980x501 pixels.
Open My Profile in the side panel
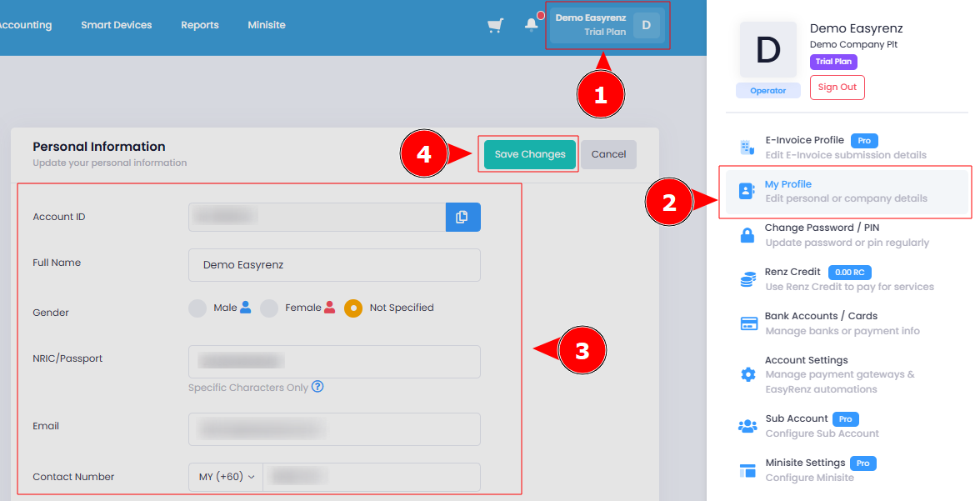pyautogui.click(x=847, y=192)
